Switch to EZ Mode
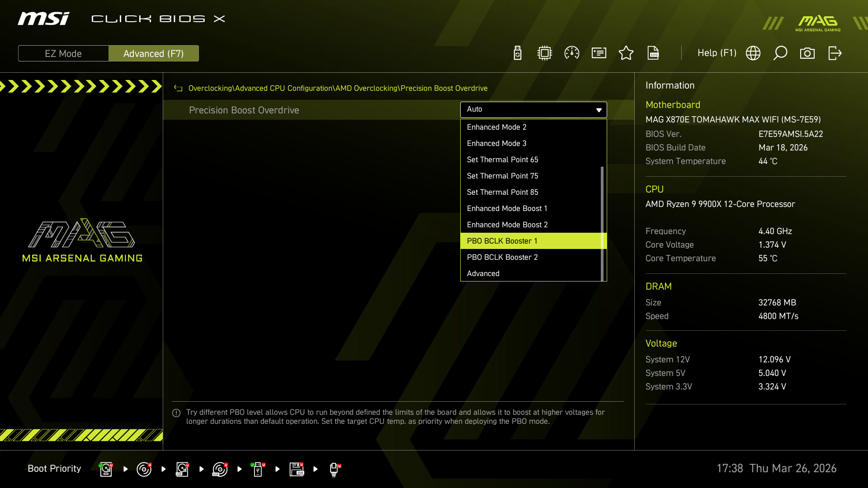The width and height of the screenshot is (868, 488). coord(63,53)
